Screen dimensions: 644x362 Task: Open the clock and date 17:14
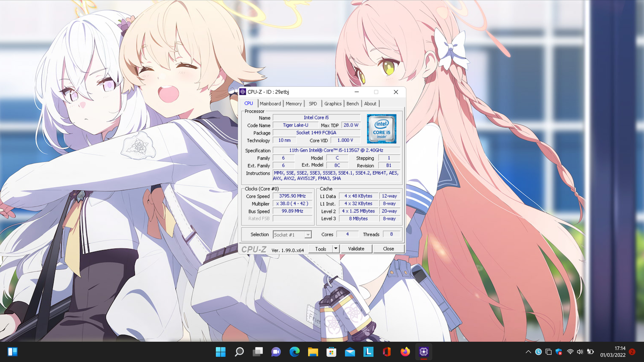coord(613,352)
